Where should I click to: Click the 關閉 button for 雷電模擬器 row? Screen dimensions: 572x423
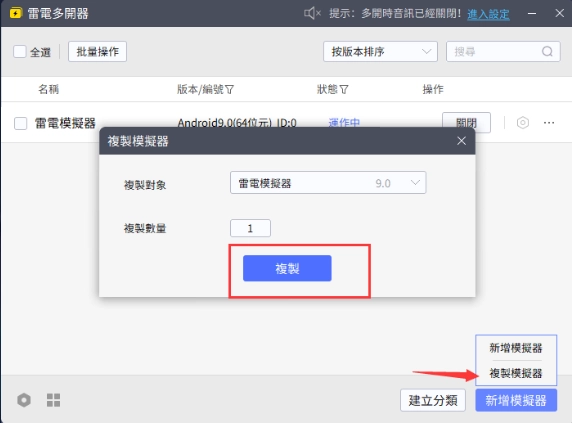466,123
